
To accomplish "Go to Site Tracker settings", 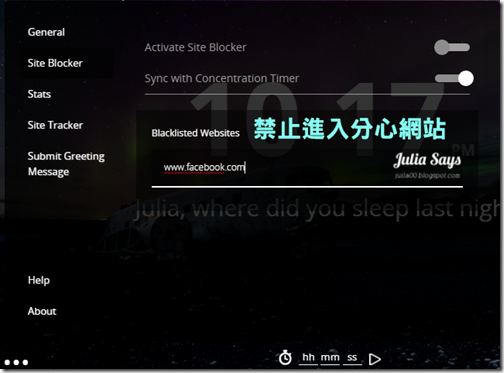I will click(55, 125).
